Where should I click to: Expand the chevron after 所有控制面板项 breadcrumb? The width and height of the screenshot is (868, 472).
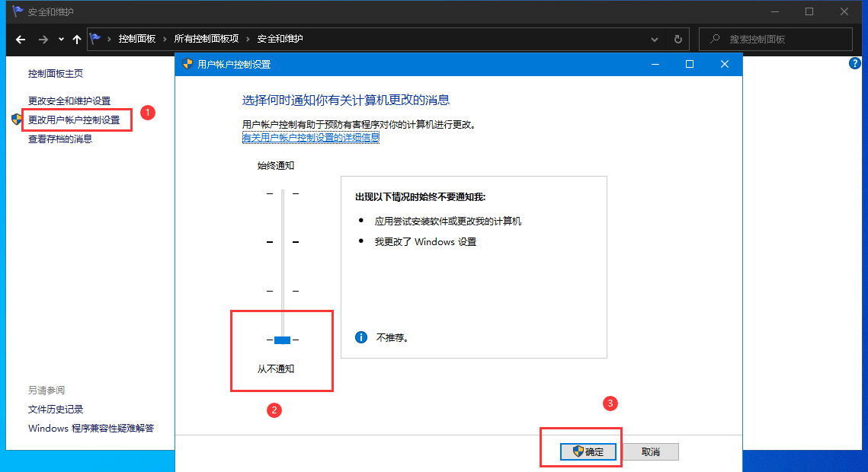tap(248, 39)
